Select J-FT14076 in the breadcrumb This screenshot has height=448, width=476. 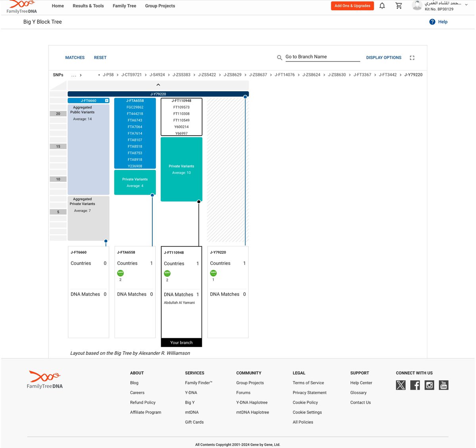[x=285, y=75]
